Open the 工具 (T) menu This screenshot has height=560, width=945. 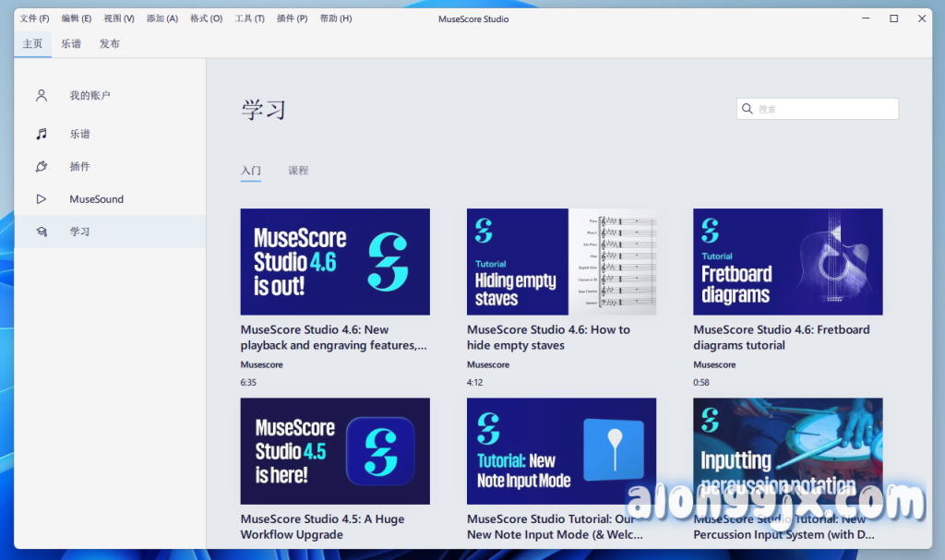pos(249,18)
